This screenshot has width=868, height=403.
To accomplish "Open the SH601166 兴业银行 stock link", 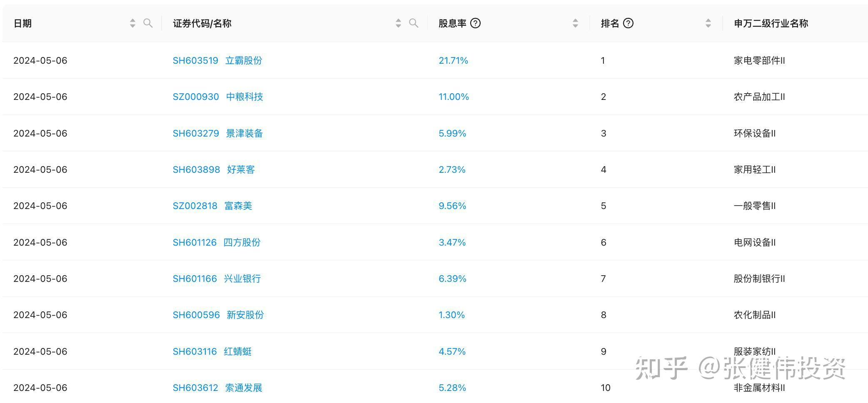I will coord(217,279).
